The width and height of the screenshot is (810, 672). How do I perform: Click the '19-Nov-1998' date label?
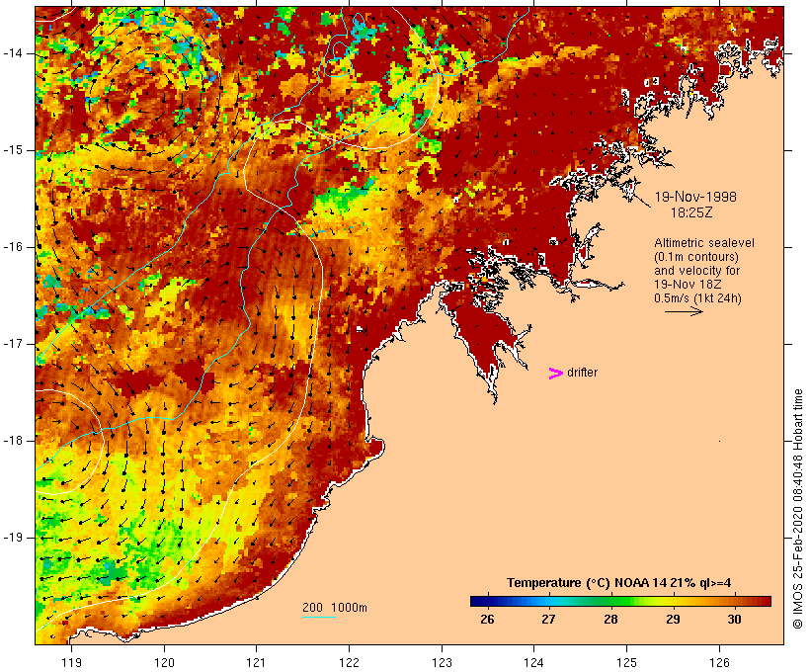(x=695, y=197)
